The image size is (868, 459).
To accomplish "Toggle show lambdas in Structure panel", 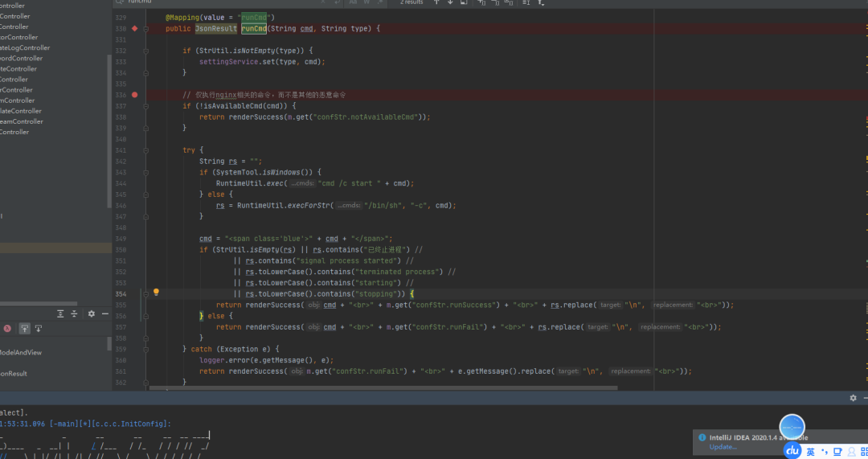I will point(7,328).
